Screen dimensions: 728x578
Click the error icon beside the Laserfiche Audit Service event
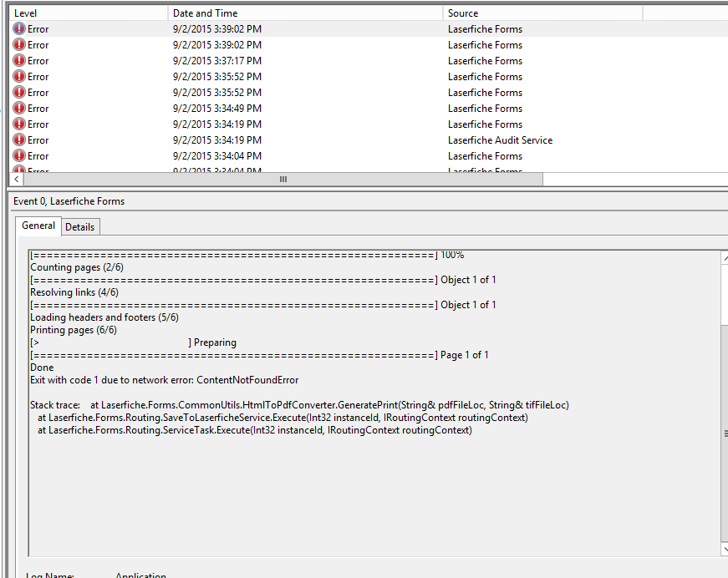point(19,140)
